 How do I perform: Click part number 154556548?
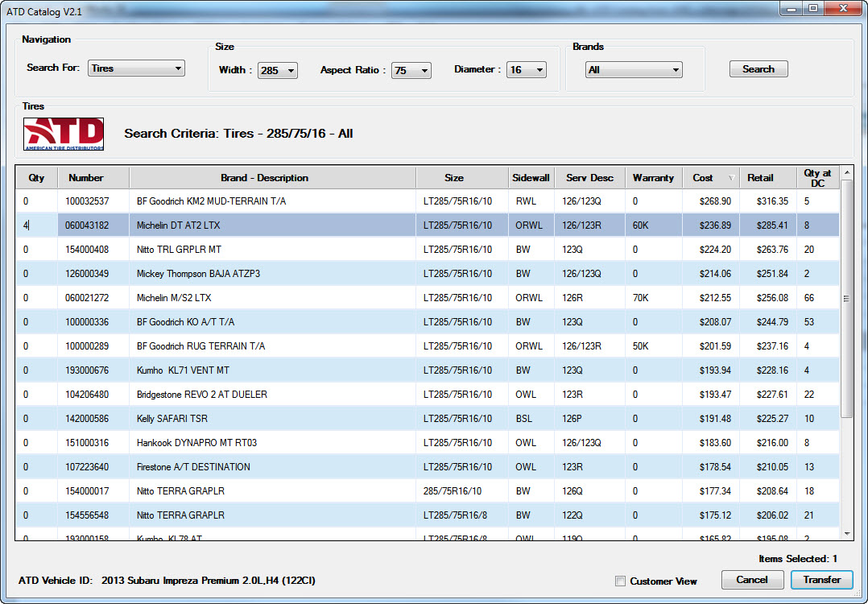(x=87, y=515)
